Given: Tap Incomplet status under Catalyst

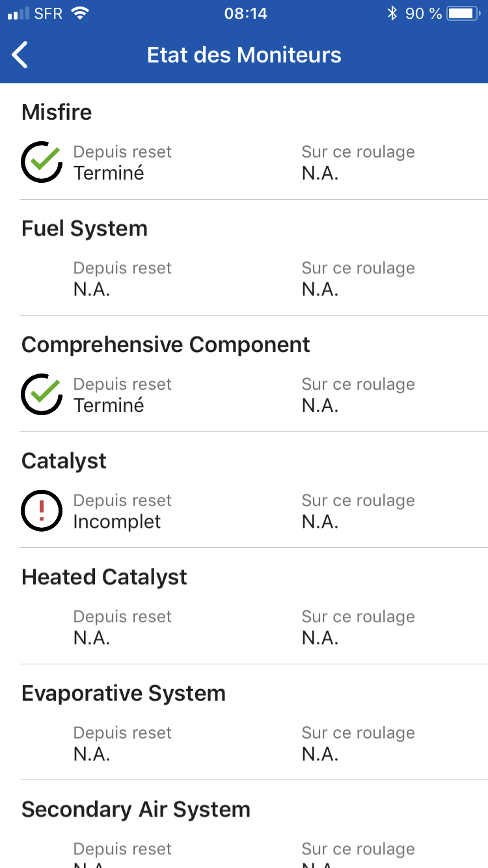Looking at the screenshot, I should tap(117, 522).
